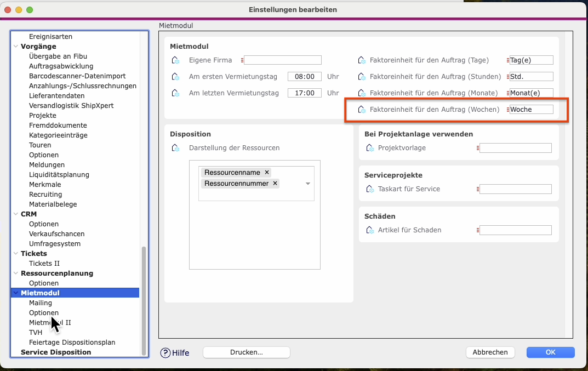This screenshot has height=371, width=588.
Task: Select Auftragsabwicklung in the tree
Action: 61,66
